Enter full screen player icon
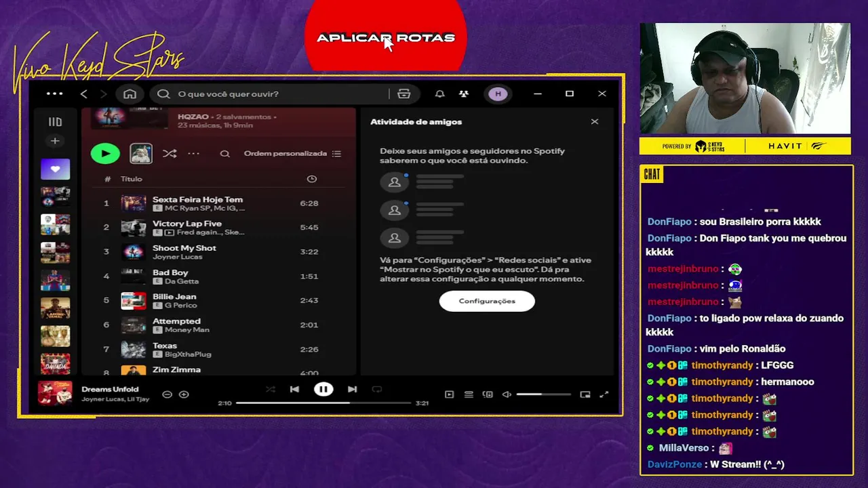The width and height of the screenshot is (868, 488). click(x=604, y=394)
